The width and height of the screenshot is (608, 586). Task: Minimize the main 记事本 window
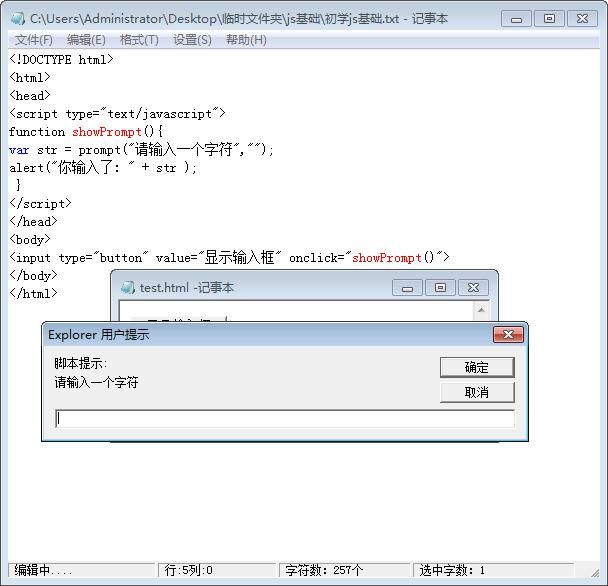coord(516,19)
